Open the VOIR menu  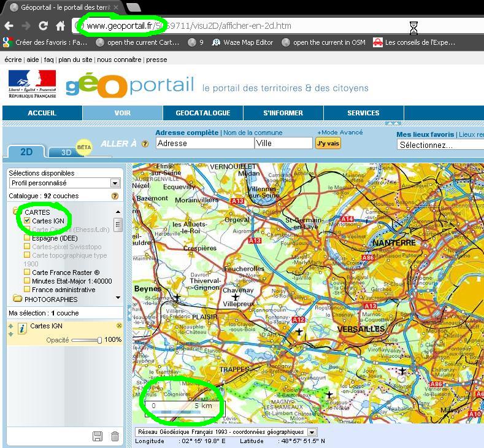click(123, 113)
